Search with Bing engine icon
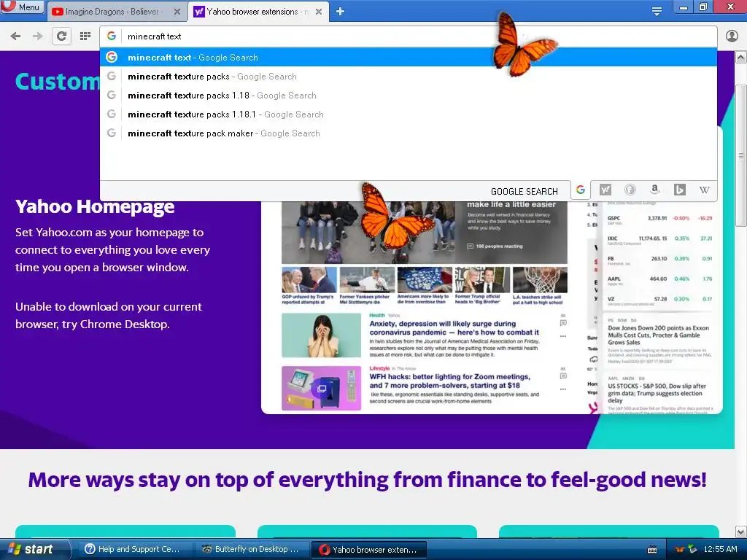Viewport: 747px width, 560px height. click(x=679, y=190)
